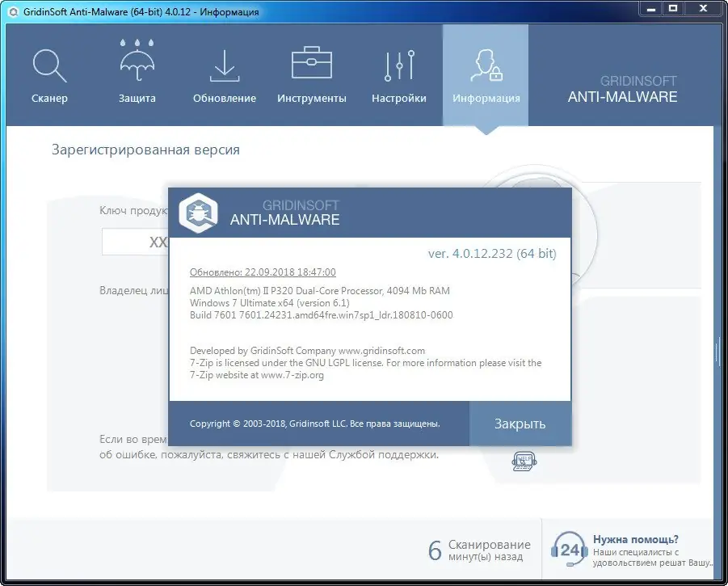Click the Инструменты briefcase icon
This screenshot has height=586, width=728.
coord(311,65)
